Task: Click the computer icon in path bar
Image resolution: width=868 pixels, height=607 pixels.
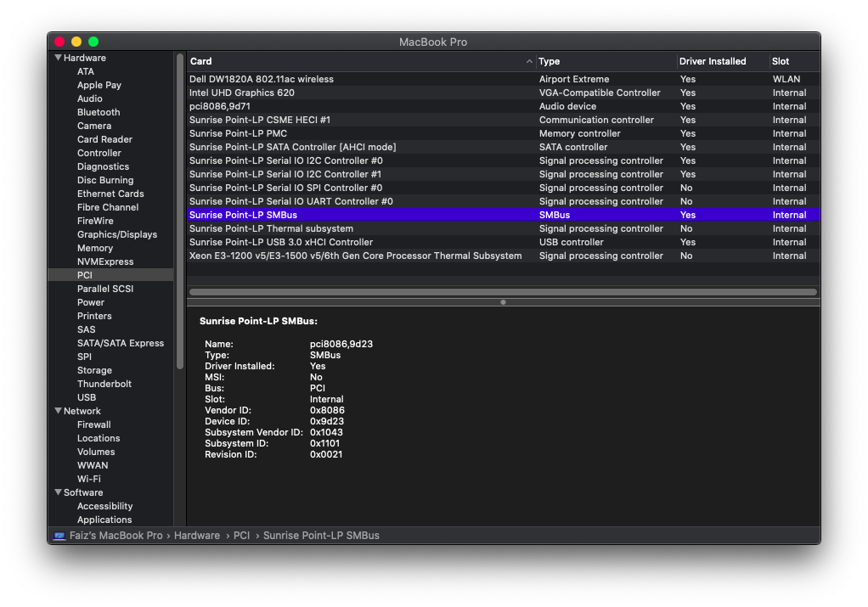Action: tap(59, 536)
